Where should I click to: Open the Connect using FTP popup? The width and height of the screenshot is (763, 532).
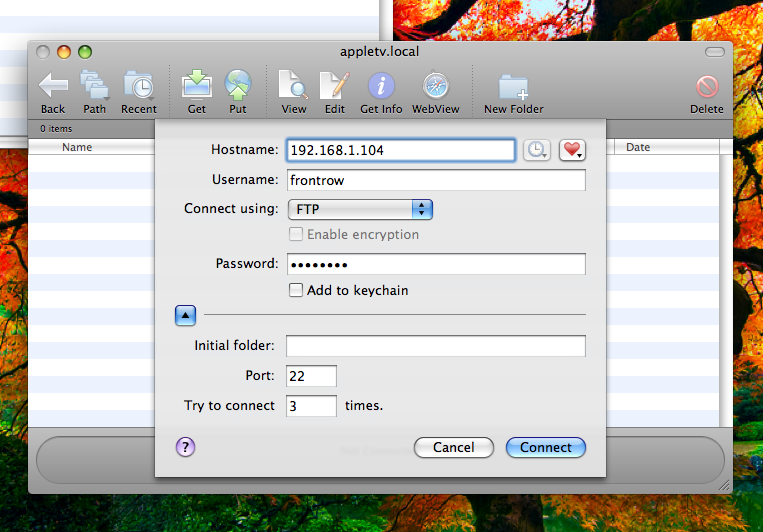click(x=360, y=209)
